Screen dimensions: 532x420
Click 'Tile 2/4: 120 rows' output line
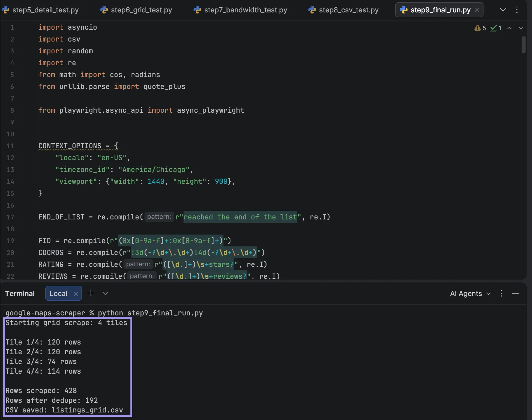click(43, 352)
